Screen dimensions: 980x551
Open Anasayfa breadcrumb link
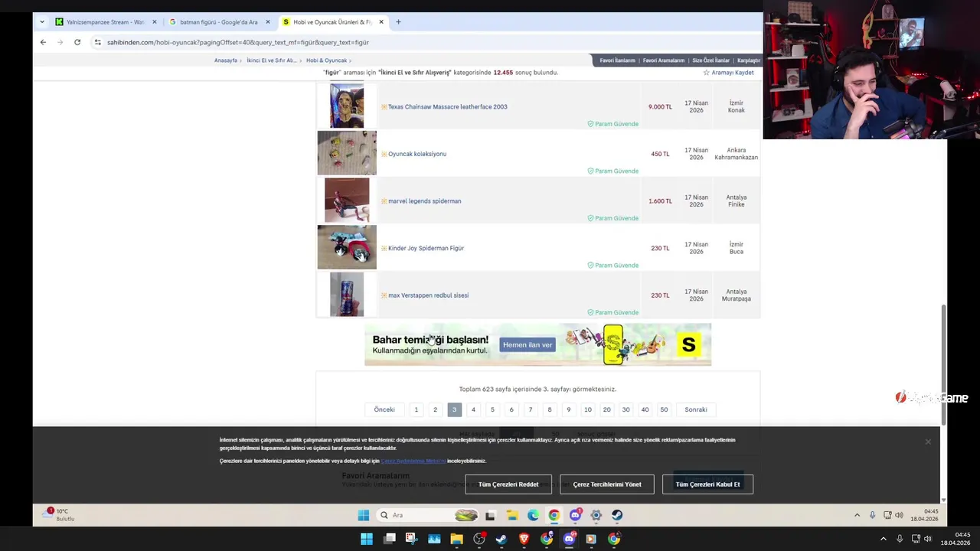pos(225,60)
